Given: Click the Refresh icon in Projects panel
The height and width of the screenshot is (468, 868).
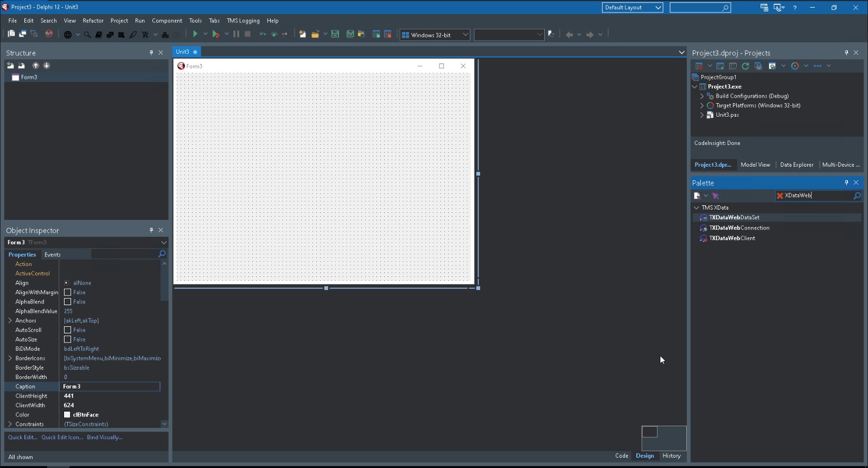Looking at the screenshot, I should tap(745, 66).
